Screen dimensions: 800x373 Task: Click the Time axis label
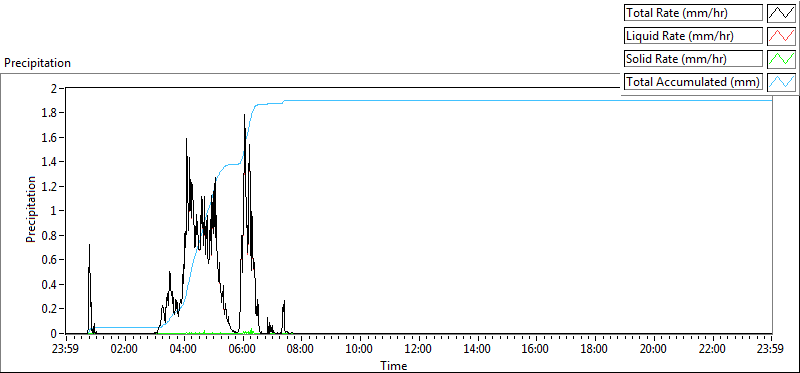[x=393, y=365]
